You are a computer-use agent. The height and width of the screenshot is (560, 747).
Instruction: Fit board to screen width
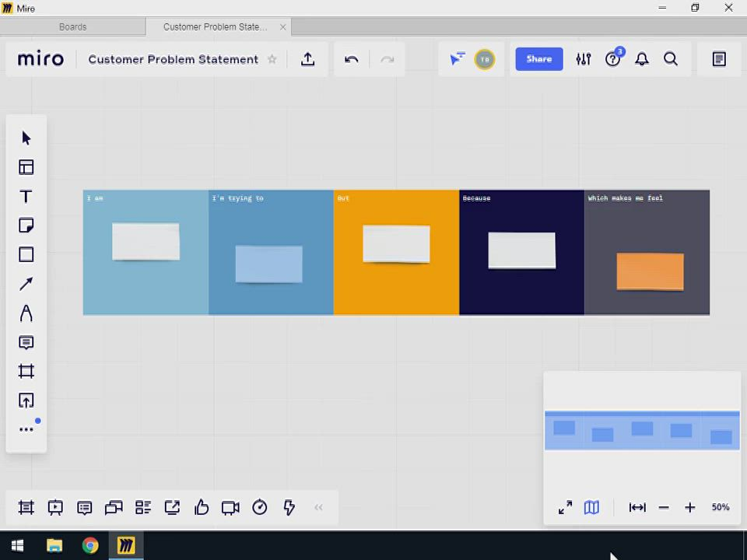(637, 507)
